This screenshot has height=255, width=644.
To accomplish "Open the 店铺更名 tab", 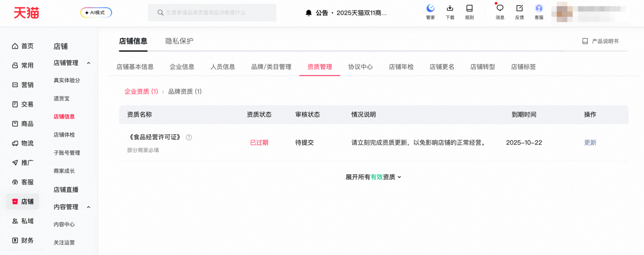I will 442,67.
